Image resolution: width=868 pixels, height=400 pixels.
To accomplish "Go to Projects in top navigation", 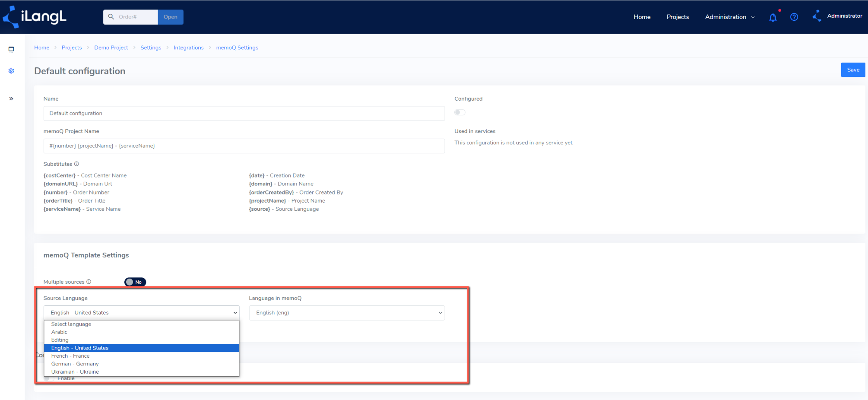I will click(678, 17).
